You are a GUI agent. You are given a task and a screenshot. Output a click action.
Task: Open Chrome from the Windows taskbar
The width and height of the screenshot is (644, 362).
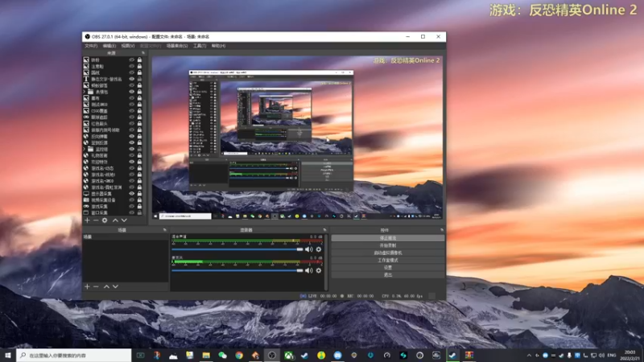(x=239, y=355)
